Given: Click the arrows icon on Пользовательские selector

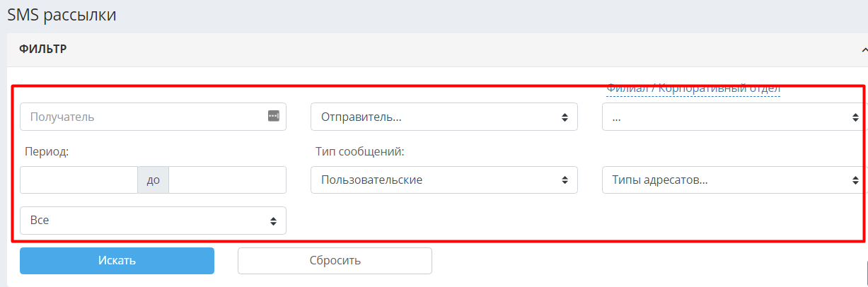Looking at the screenshot, I should click(x=565, y=180).
